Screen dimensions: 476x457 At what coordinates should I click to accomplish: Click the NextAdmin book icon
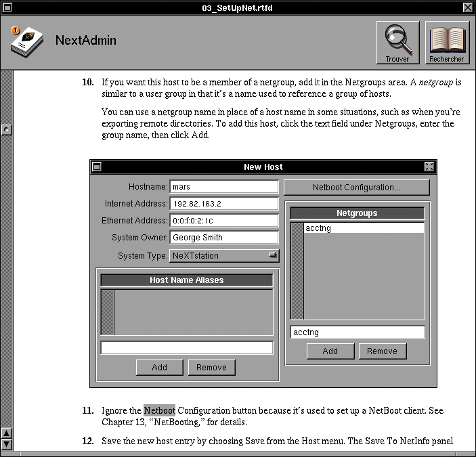26,42
